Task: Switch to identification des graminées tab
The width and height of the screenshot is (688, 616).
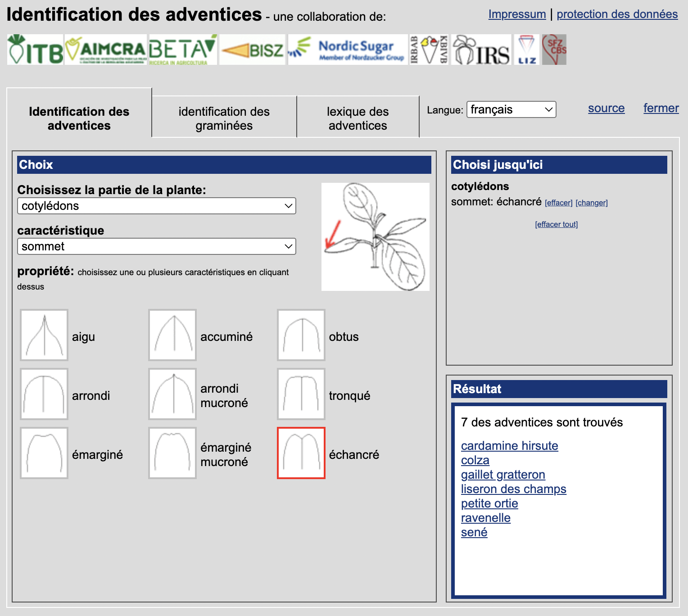Action: 224,118
